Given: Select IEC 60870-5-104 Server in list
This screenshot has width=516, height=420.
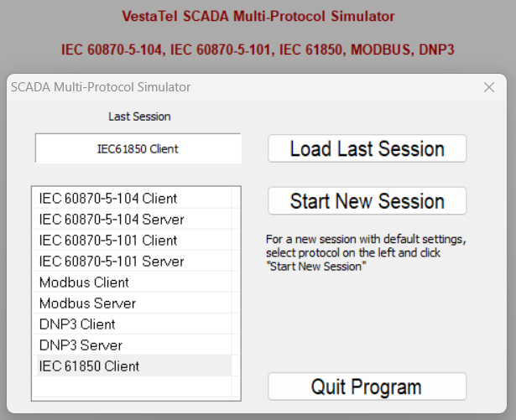Looking at the screenshot, I should [112, 220].
